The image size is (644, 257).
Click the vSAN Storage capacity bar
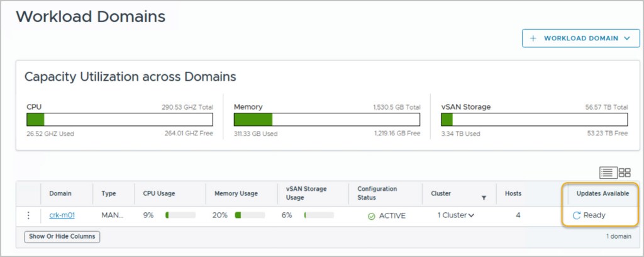click(x=534, y=120)
